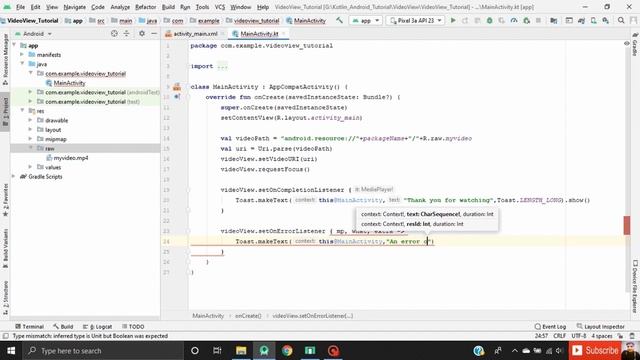
Task: Open Project panel settings gear
Action: (142, 33)
